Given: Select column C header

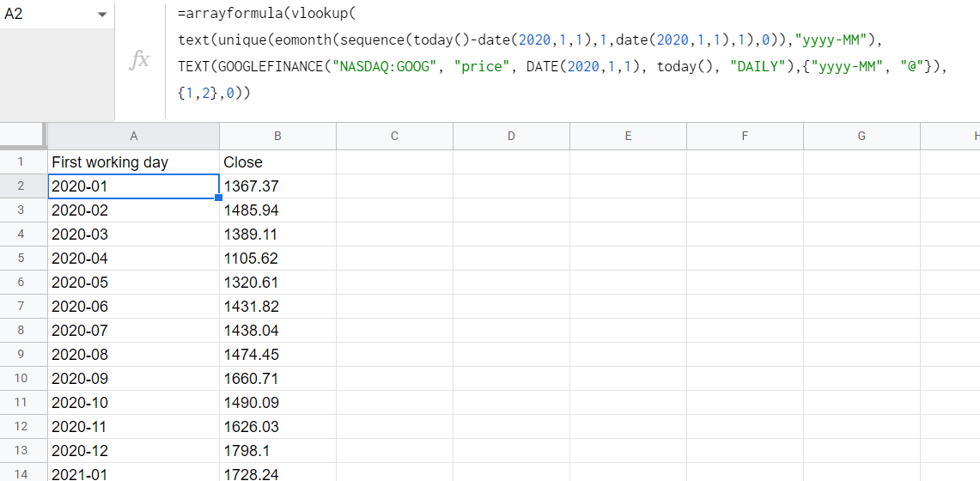Looking at the screenshot, I should [x=394, y=137].
